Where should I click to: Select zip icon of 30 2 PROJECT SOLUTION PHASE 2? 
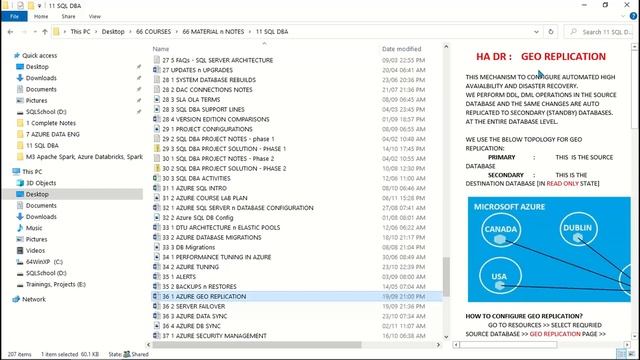(156, 168)
